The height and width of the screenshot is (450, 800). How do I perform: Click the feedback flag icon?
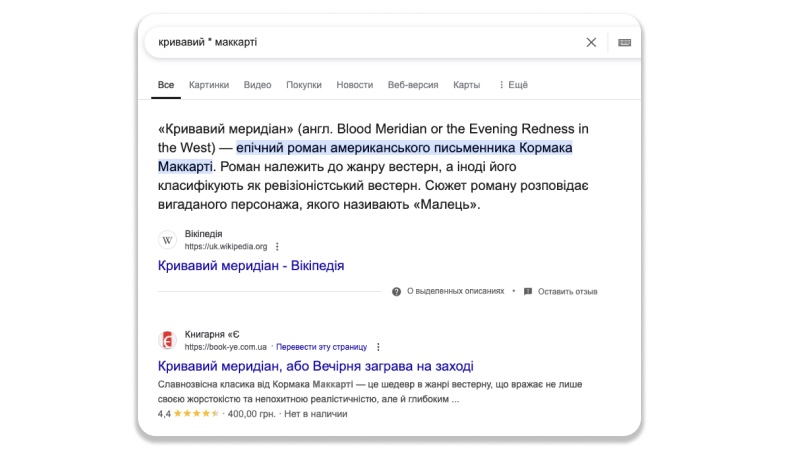point(528,291)
